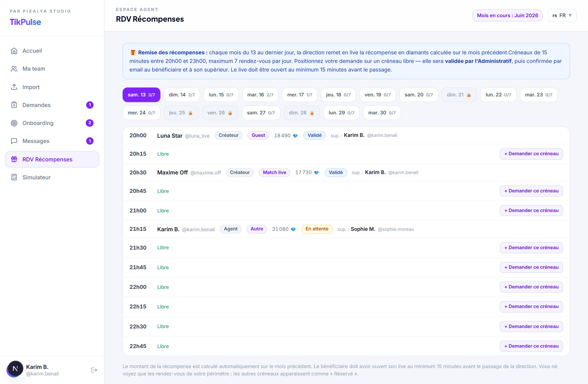Open the FR language dropdown
Image resolution: width=588 pixels, height=384 pixels.
(x=562, y=16)
